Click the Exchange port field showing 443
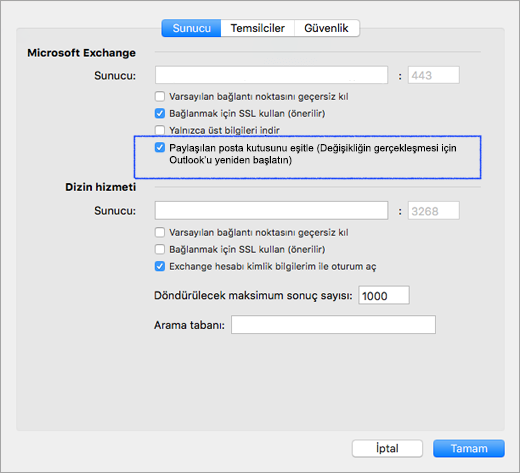The width and height of the screenshot is (520, 473). [434, 75]
